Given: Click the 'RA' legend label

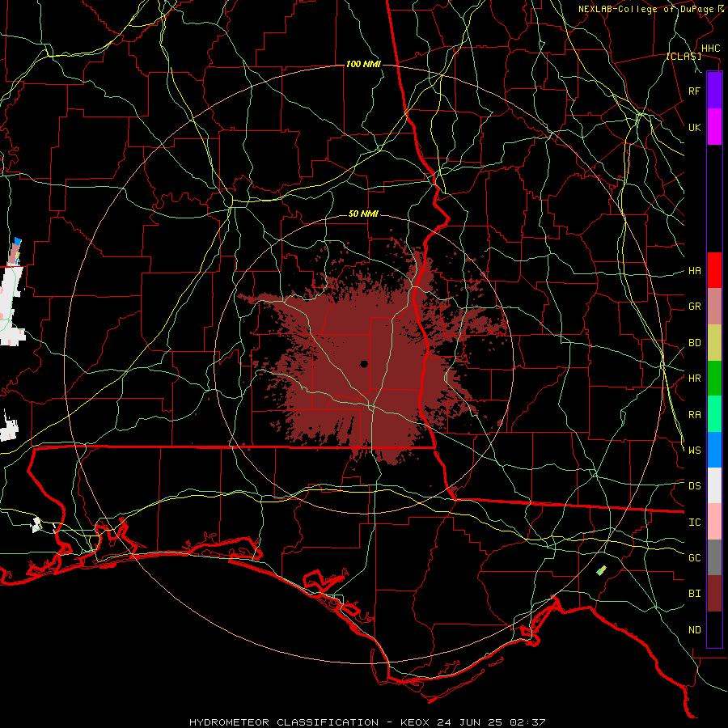Looking at the screenshot, I should coord(694,415).
